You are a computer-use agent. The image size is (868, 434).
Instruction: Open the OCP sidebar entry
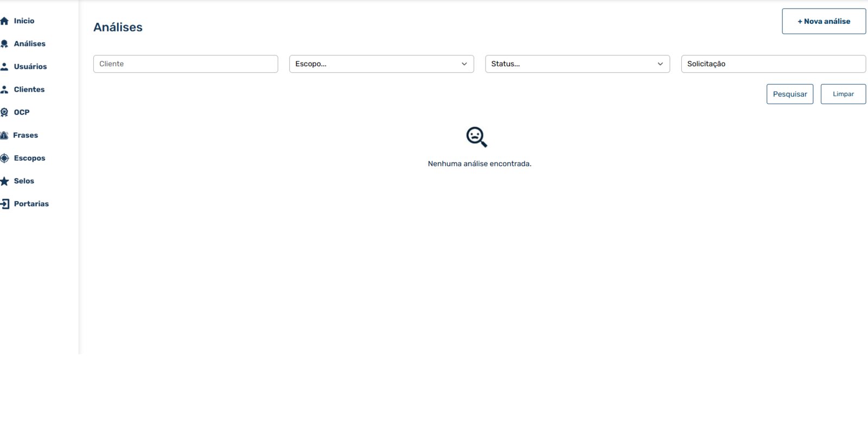[x=22, y=112]
